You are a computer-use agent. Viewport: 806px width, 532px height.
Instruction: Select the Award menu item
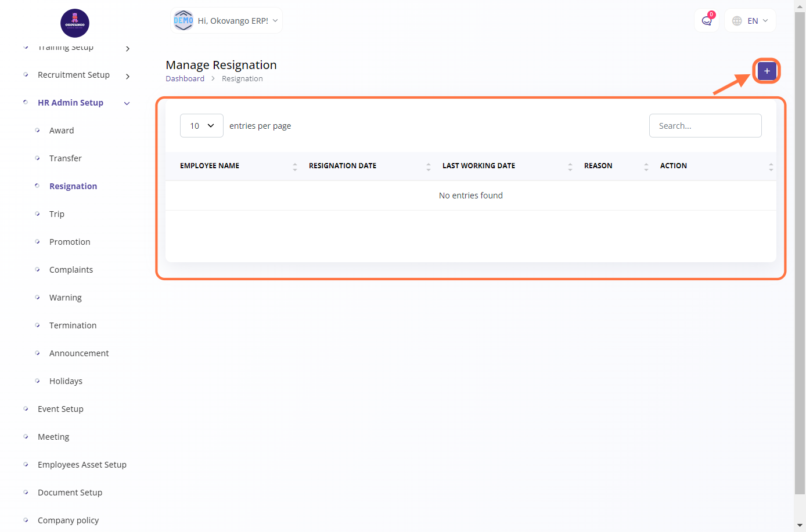pos(62,131)
